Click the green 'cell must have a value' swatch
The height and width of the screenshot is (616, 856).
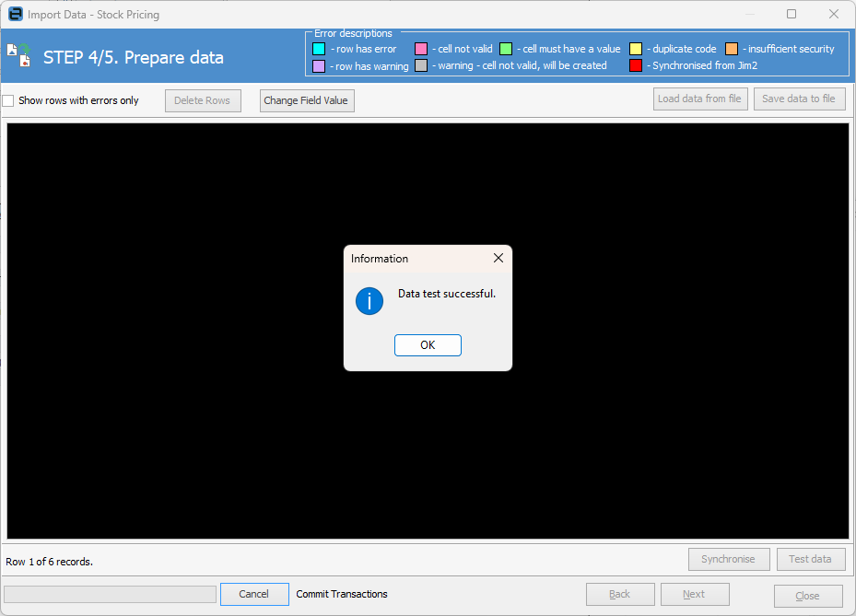(x=506, y=49)
